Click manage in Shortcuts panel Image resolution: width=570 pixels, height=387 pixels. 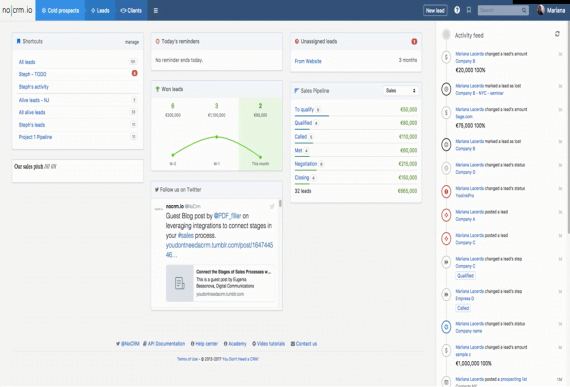132,42
